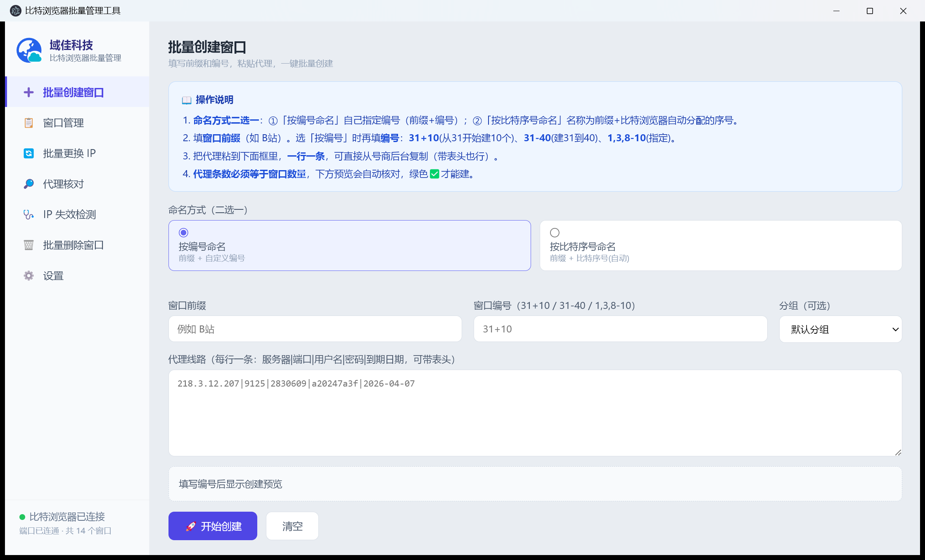Open the 默认分组 group dropdown
This screenshot has height=560, width=925.
(840, 329)
